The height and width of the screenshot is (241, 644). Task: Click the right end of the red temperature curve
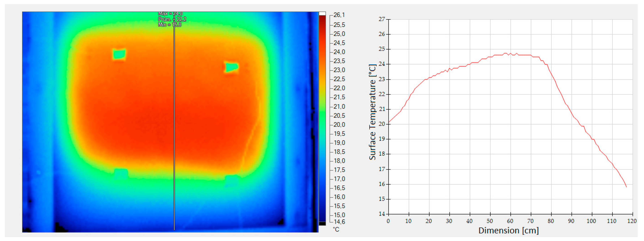626,187
